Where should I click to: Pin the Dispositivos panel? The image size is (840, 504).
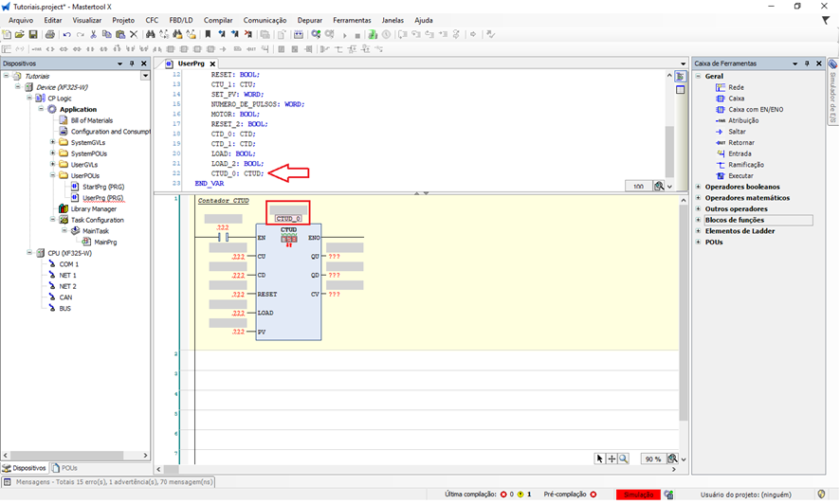tap(132, 64)
